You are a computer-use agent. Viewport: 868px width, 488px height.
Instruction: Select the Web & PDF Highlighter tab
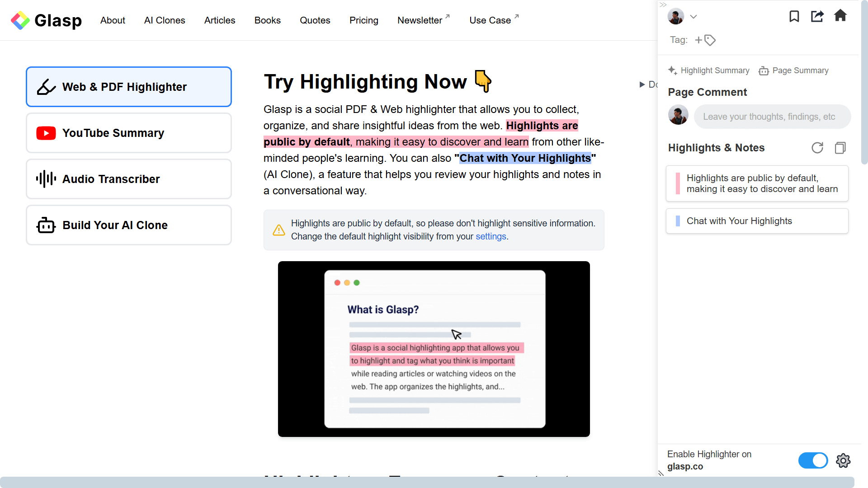(x=129, y=87)
